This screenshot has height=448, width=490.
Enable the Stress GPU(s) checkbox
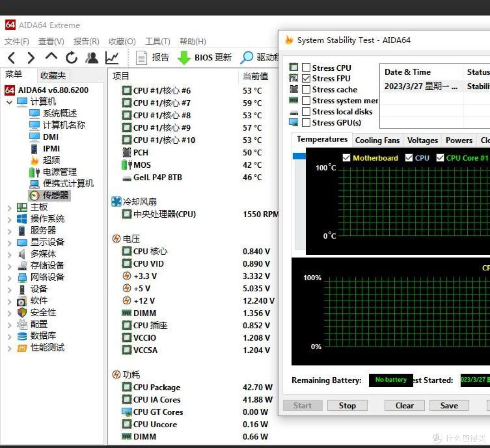(306, 122)
